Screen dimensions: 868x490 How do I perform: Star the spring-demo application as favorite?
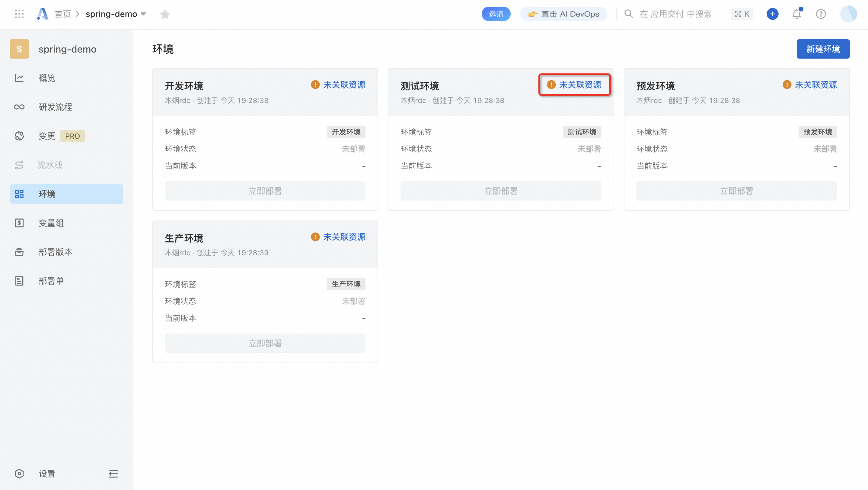point(165,14)
